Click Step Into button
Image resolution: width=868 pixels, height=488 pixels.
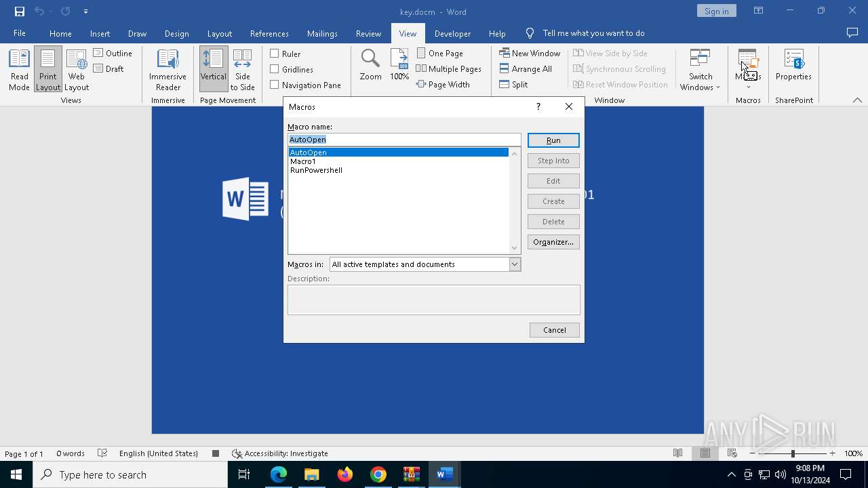(x=553, y=161)
